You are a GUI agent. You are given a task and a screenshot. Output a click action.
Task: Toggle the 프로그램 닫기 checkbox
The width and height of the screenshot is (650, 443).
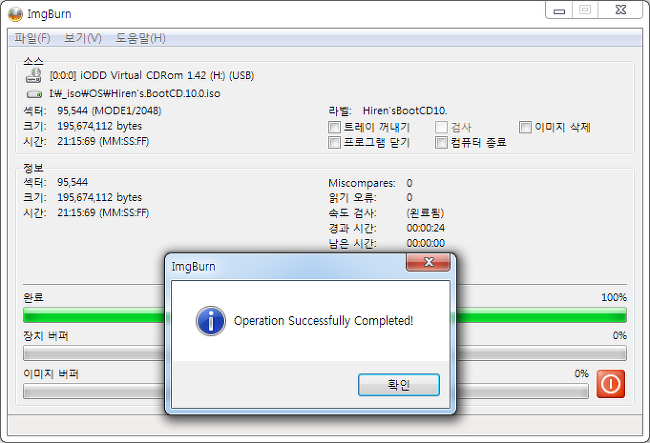point(334,143)
